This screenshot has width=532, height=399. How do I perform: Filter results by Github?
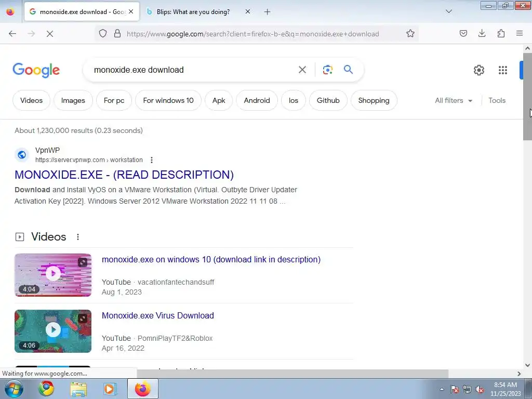[x=328, y=100]
